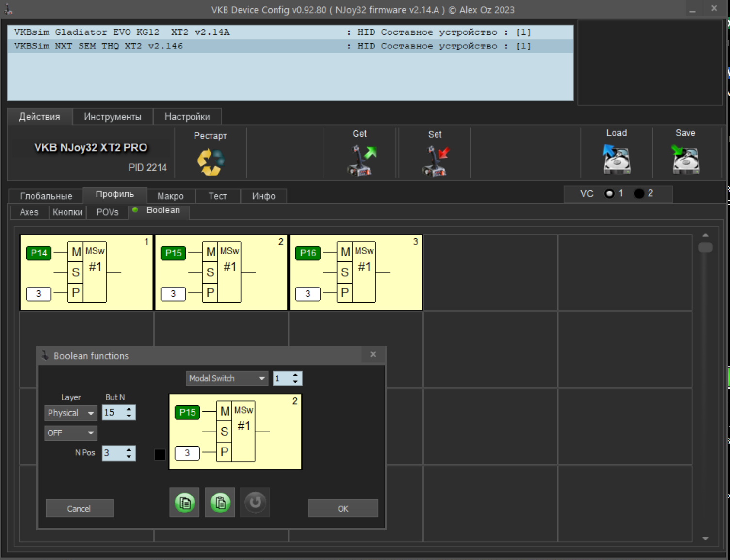This screenshot has width=730, height=560.
Task: Decrease the Modal Switch number stepper
Action: [x=295, y=382]
